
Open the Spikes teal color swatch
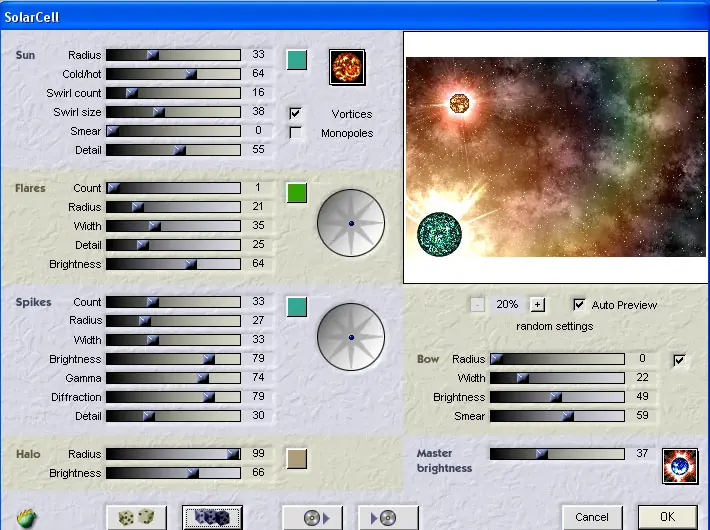(x=297, y=307)
